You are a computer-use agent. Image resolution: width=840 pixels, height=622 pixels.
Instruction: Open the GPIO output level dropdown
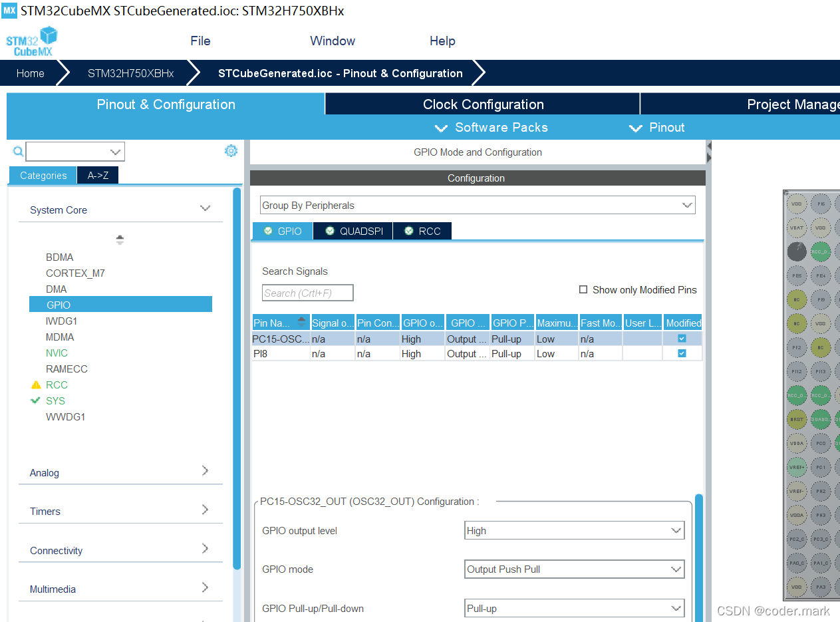(x=575, y=530)
